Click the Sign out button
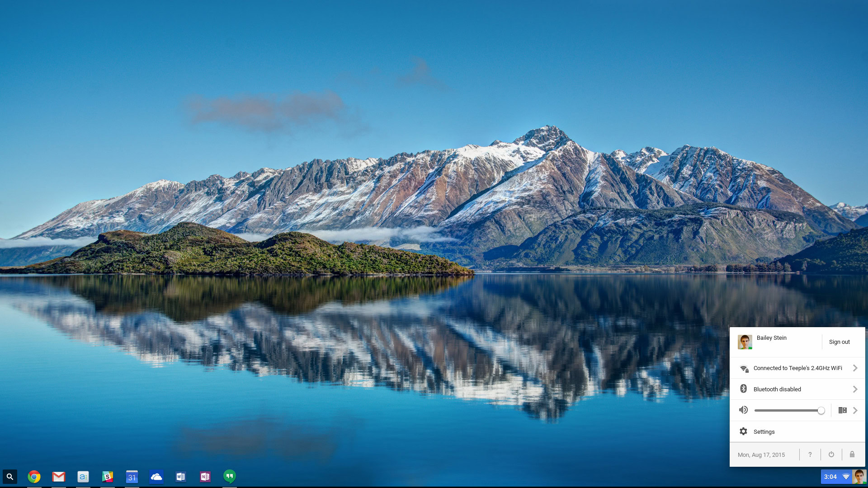Image resolution: width=868 pixels, height=488 pixels. click(839, 342)
